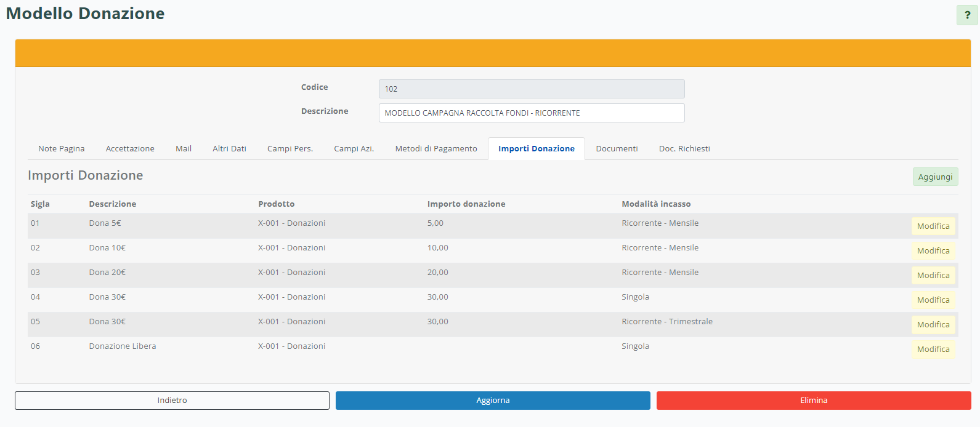Image resolution: width=980 pixels, height=427 pixels.
Task: Click the Indietro button to go back
Action: 172,401
